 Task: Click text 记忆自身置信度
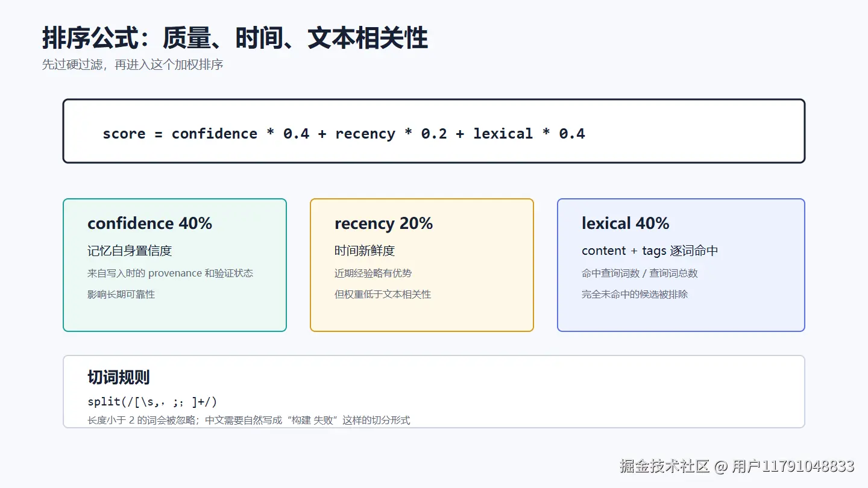[x=130, y=251]
